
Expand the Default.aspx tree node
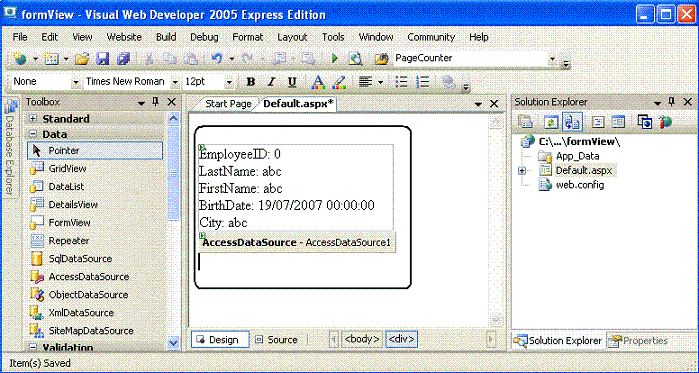tap(522, 171)
